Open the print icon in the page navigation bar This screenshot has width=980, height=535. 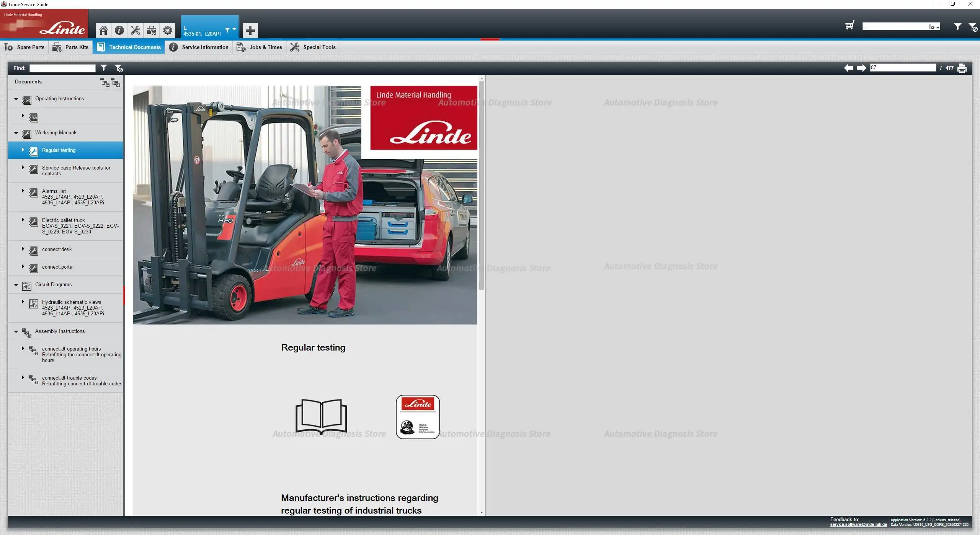click(x=962, y=68)
